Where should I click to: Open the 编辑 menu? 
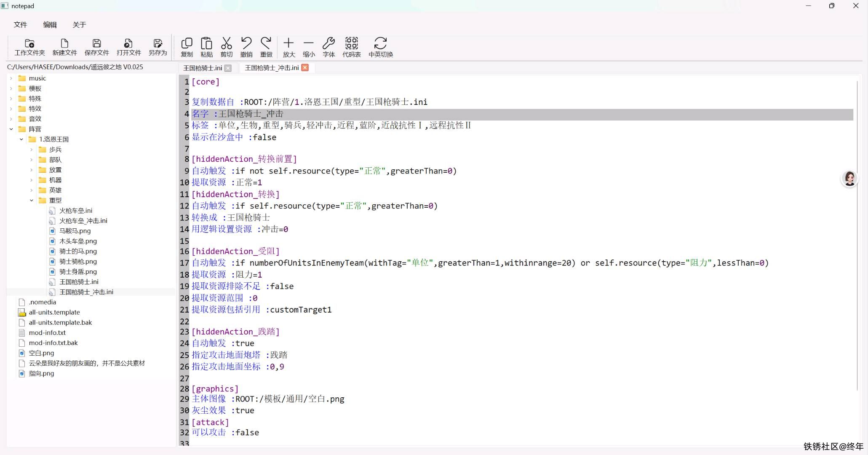point(50,25)
